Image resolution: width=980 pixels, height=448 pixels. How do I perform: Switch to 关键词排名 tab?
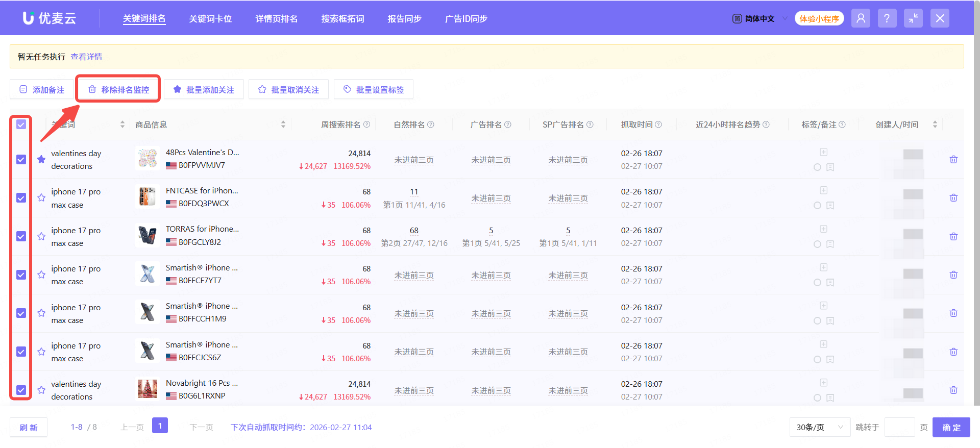click(x=144, y=19)
